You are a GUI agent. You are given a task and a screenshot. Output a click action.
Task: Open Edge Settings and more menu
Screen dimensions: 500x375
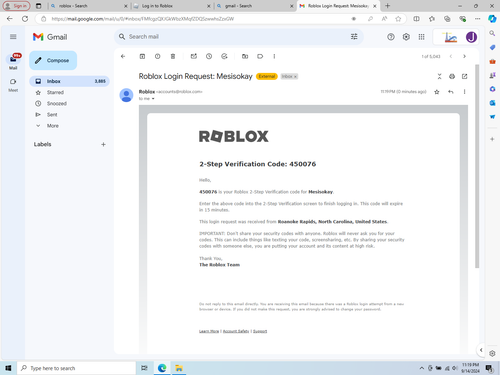point(477,19)
